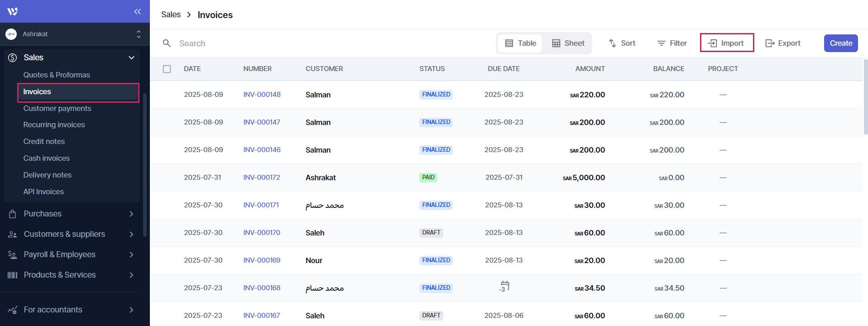868x326 pixels.
Task: Switch to Sheet view
Action: coord(568,43)
